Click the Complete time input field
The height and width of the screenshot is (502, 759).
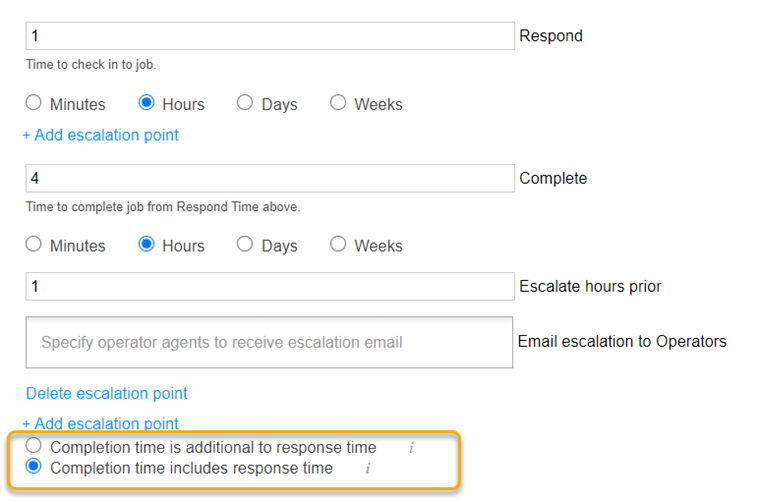click(269, 178)
